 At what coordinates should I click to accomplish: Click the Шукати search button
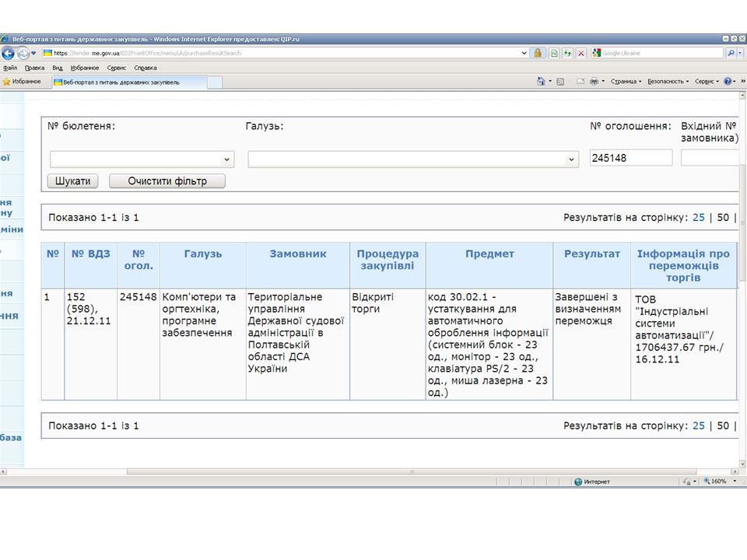click(x=73, y=181)
